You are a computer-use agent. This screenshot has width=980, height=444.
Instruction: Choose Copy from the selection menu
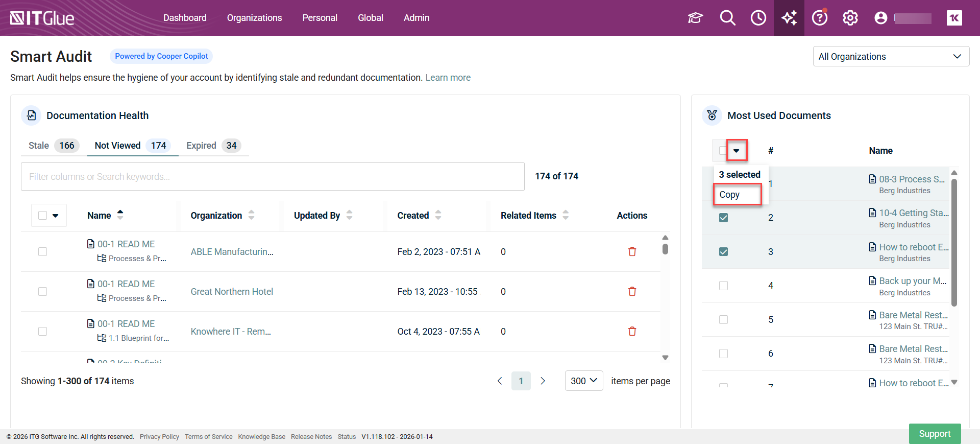pyautogui.click(x=730, y=195)
